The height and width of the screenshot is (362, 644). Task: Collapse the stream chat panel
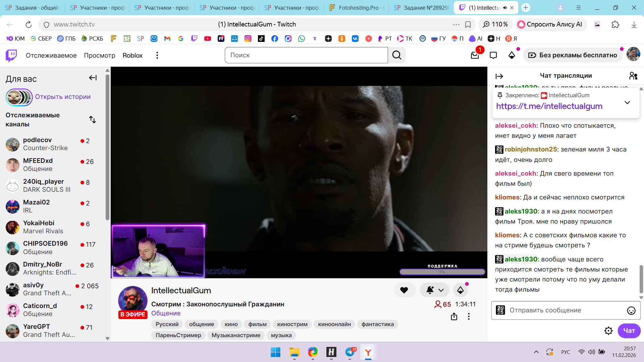pyautogui.click(x=499, y=76)
